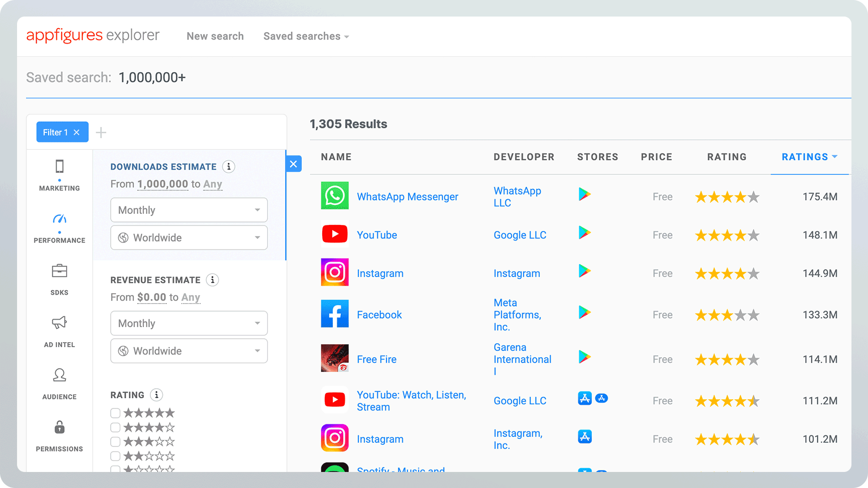Open the Performance filter section icon

tap(59, 218)
